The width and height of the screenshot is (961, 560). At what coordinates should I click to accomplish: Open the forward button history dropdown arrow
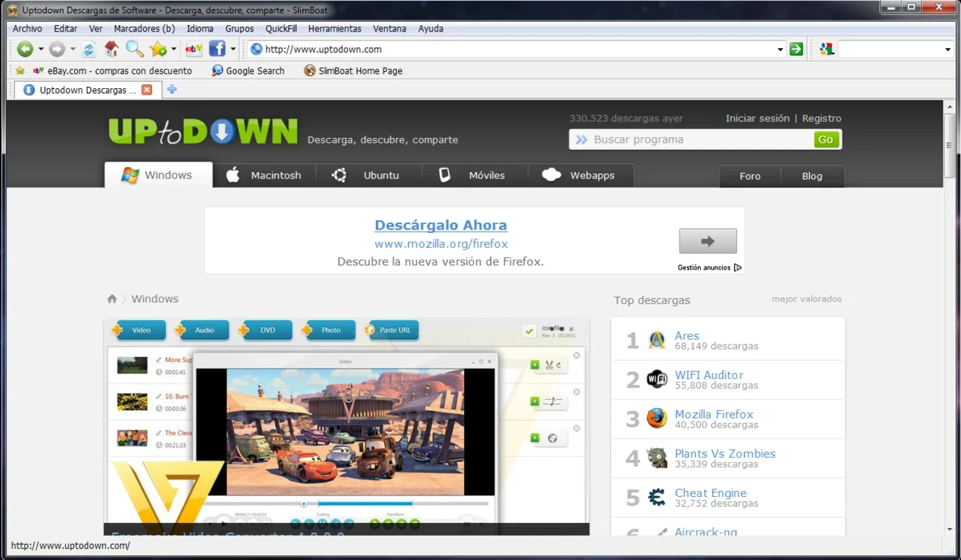coord(73,49)
